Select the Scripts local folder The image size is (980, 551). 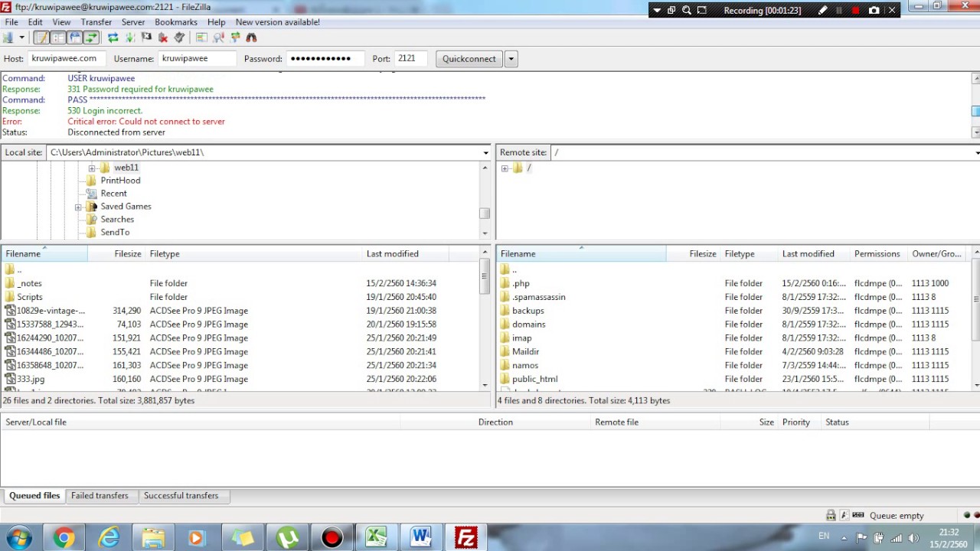tap(30, 297)
